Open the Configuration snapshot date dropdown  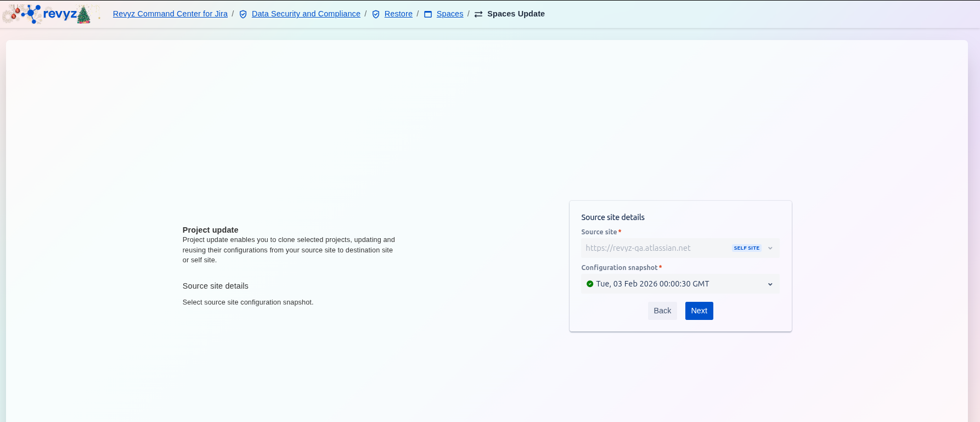675,284
